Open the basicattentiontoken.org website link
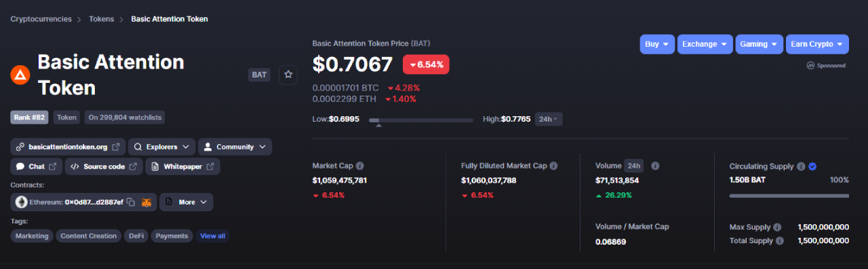 pos(68,147)
